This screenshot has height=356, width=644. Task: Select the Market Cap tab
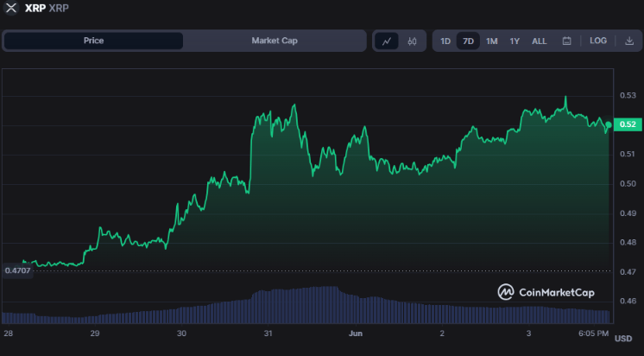click(x=274, y=41)
